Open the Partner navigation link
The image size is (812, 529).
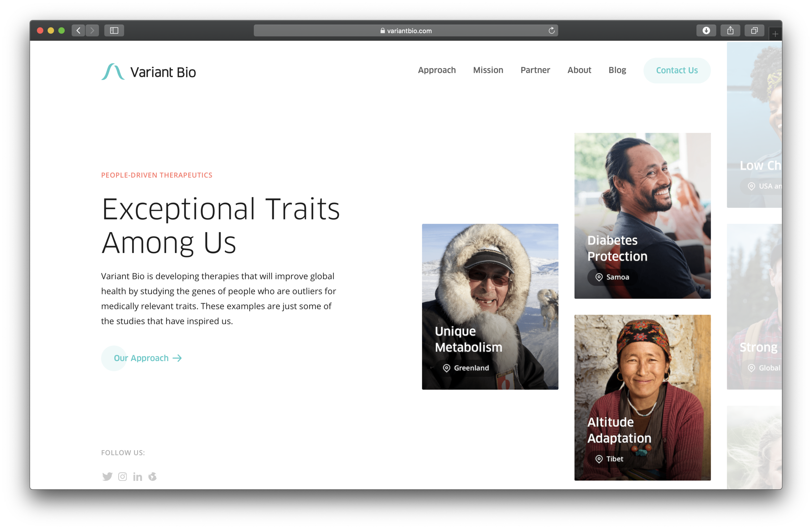point(535,70)
